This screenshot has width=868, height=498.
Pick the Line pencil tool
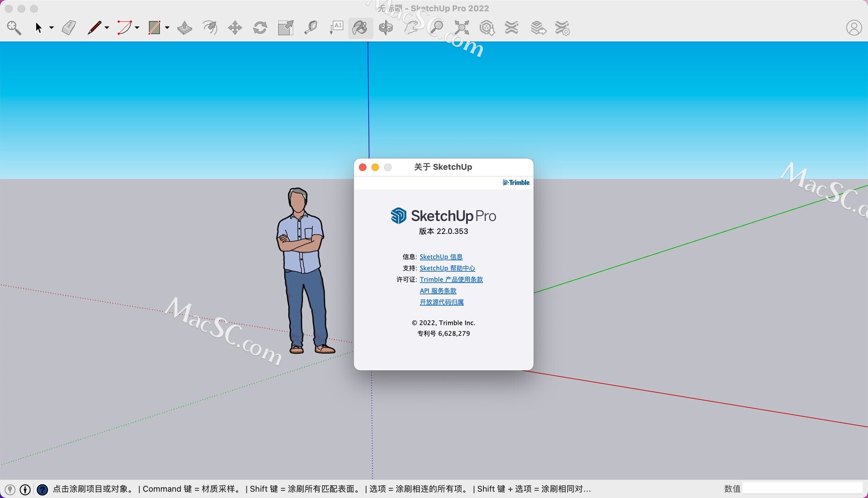[x=94, y=28]
